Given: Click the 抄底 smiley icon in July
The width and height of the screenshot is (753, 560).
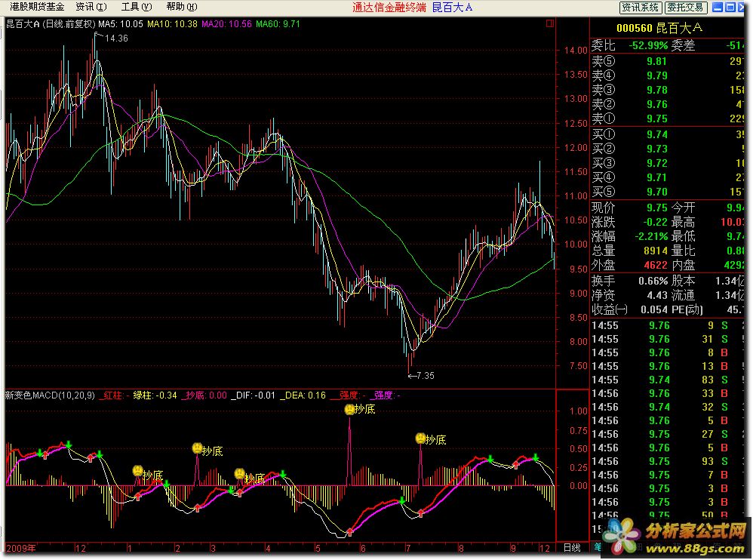Looking at the screenshot, I should (x=421, y=438).
